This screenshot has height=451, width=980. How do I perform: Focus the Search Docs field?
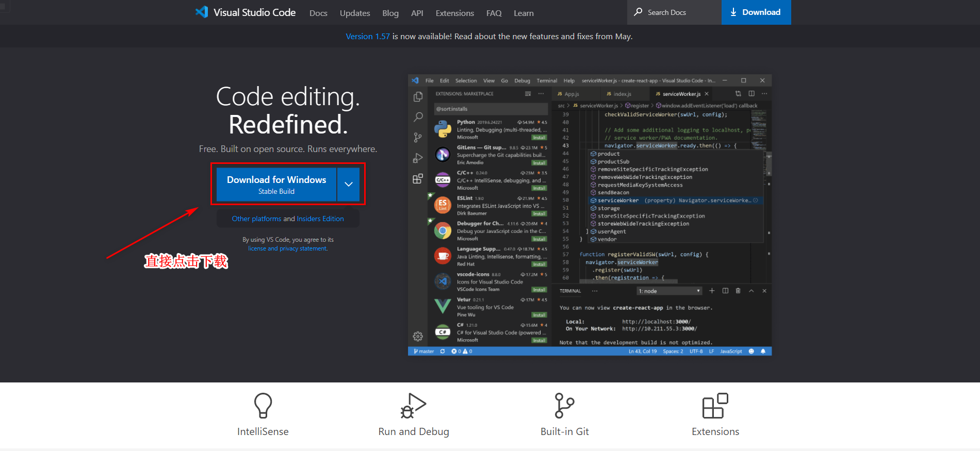tap(674, 12)
